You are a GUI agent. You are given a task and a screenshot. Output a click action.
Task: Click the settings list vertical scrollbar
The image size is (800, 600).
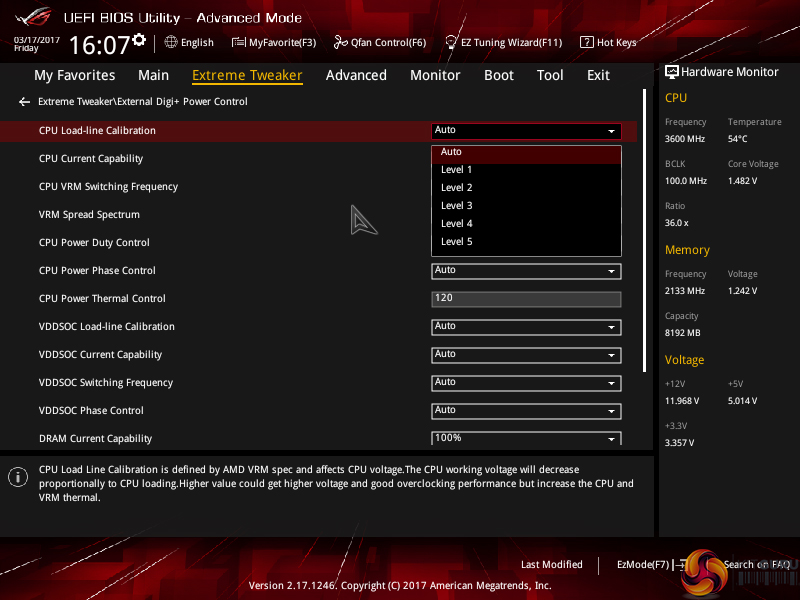click(646, 230)
